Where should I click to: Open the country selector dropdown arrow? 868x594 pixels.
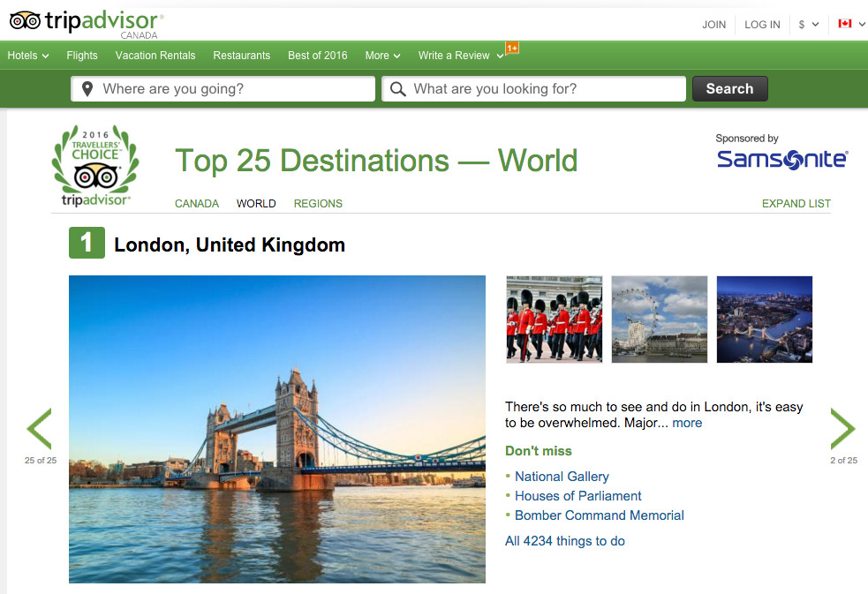(x=862, y=24)
